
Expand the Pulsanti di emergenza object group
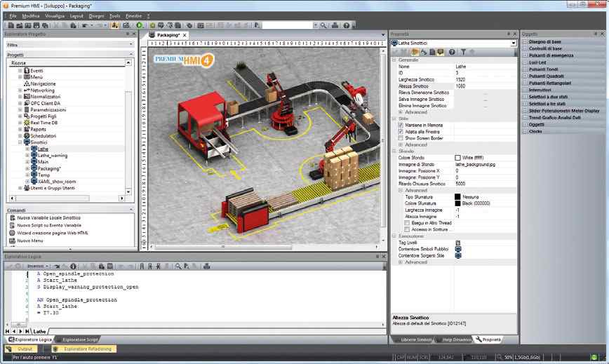click(x=525, y=55)
